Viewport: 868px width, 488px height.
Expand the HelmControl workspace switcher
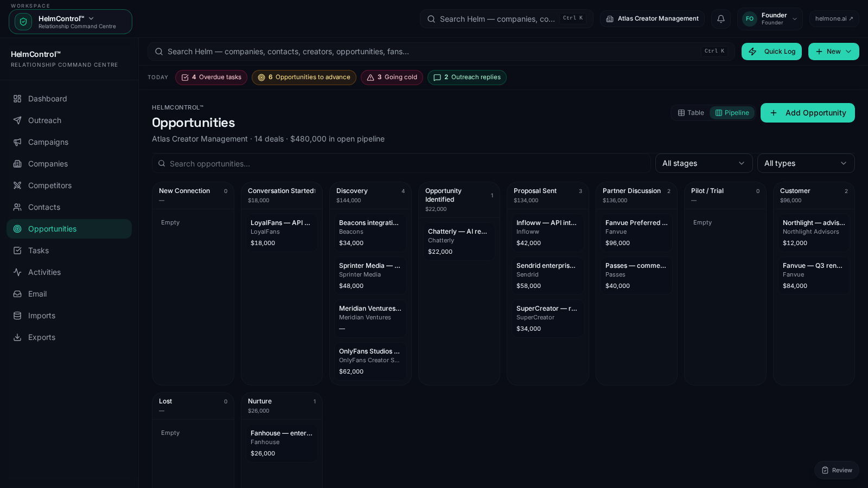71,22
